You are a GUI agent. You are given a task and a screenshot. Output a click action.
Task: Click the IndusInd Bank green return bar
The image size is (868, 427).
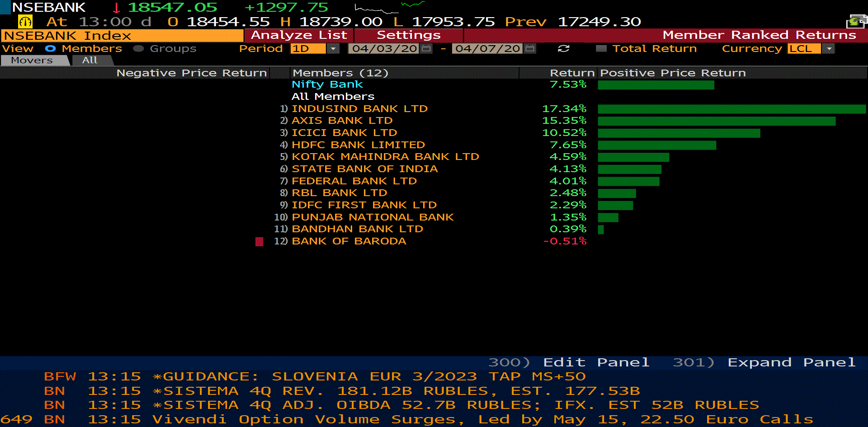click(731, 109)
